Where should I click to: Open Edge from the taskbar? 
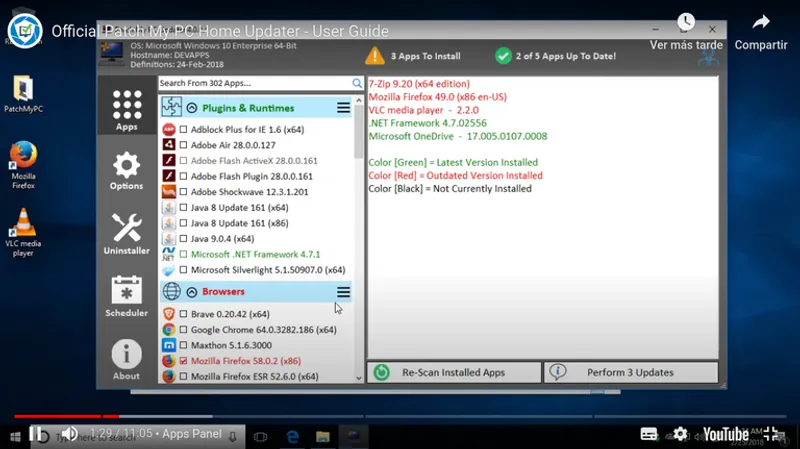292,437
